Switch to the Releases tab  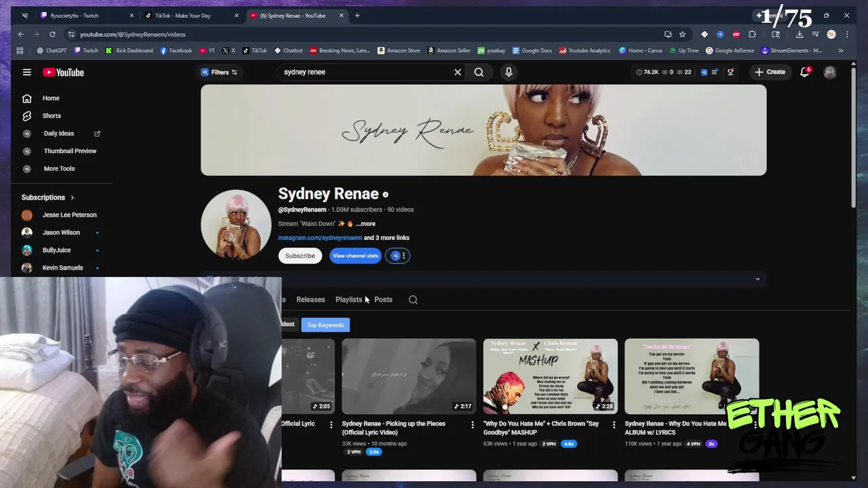tap(311, 300)
